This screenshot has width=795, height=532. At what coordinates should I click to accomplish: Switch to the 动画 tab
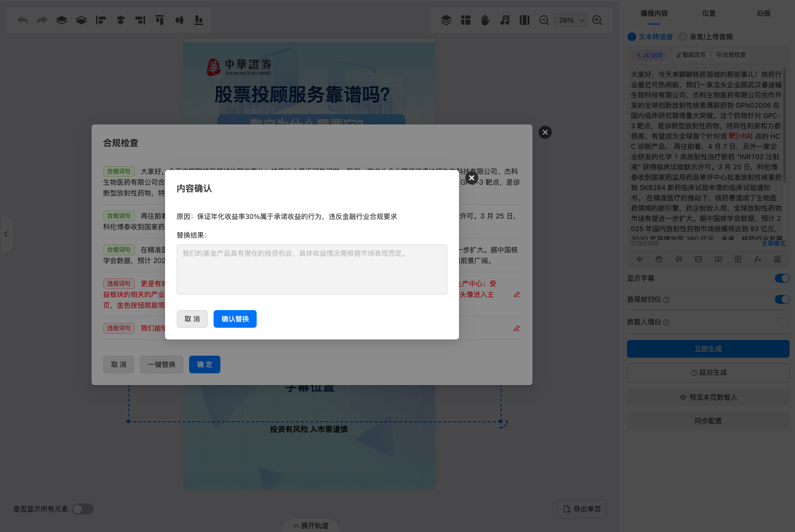pyautogui.click(x=763, y=13)
